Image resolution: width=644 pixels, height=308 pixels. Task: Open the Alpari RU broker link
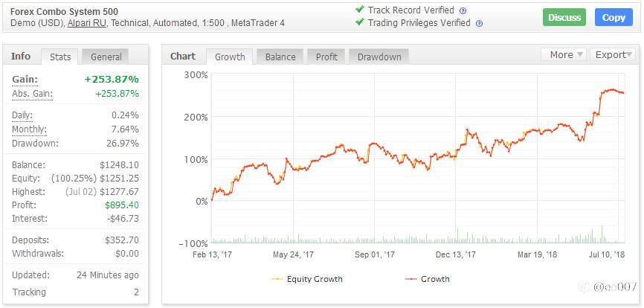click(x=88, y=23)
